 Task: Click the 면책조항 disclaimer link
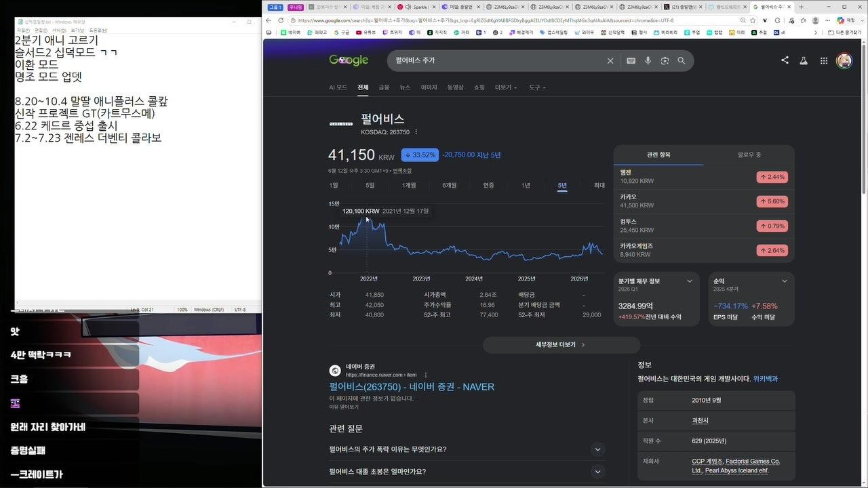tap(402, 171)
